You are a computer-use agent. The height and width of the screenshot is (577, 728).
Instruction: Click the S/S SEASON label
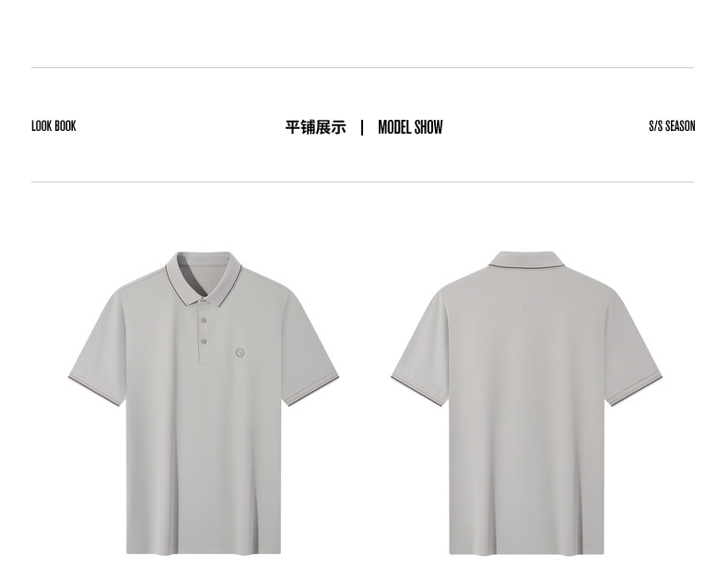(x=672, y=126)
